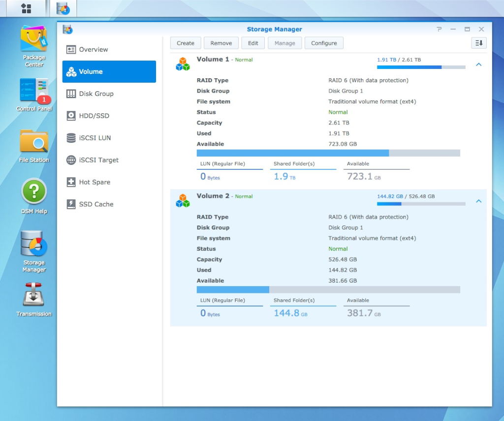
Task: Click the Volume 1 cubes icon
Action: point(183,64)
